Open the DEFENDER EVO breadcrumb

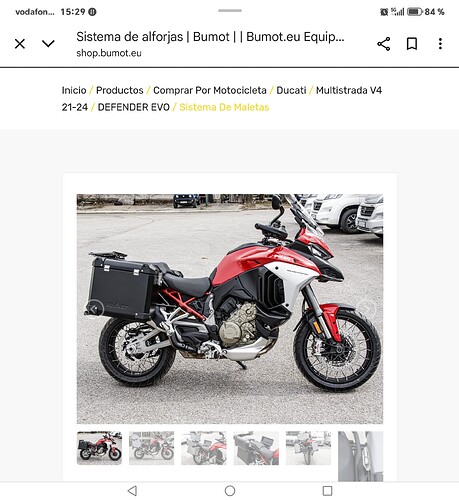[134, 107]
